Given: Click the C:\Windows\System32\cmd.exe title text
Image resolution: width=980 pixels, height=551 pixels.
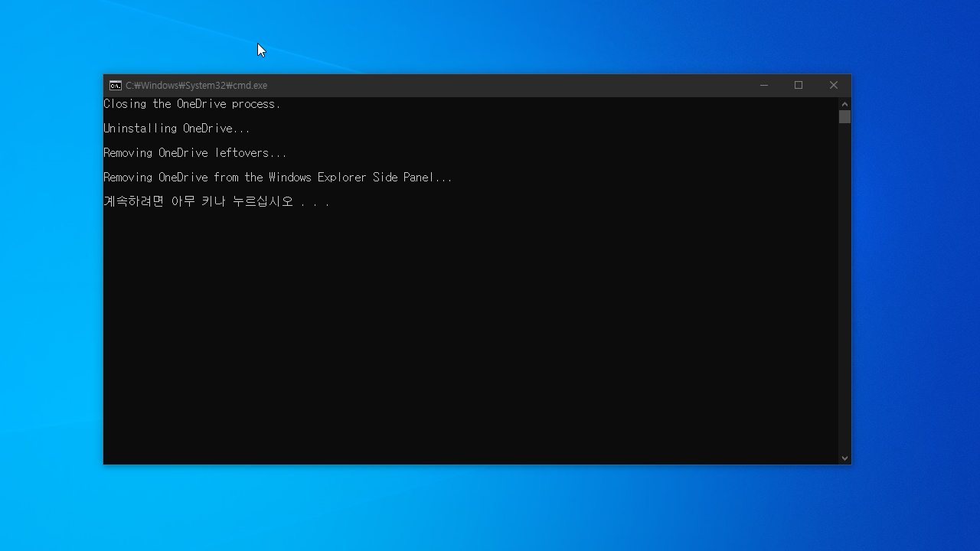Looking at the screenshot, I should [x=196, y=86].
